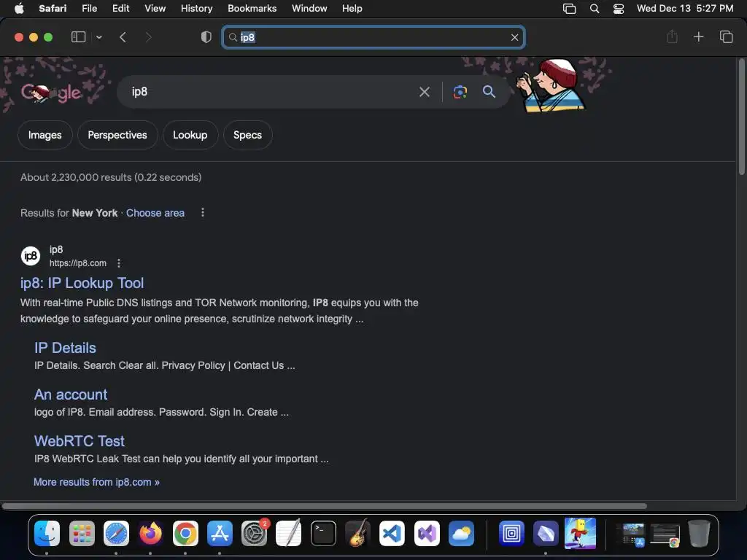Open System Settings from the Dock

point(255,533)
